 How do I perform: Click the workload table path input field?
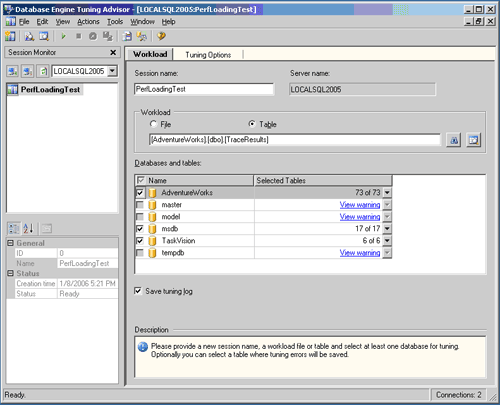[x=295, y=140]
